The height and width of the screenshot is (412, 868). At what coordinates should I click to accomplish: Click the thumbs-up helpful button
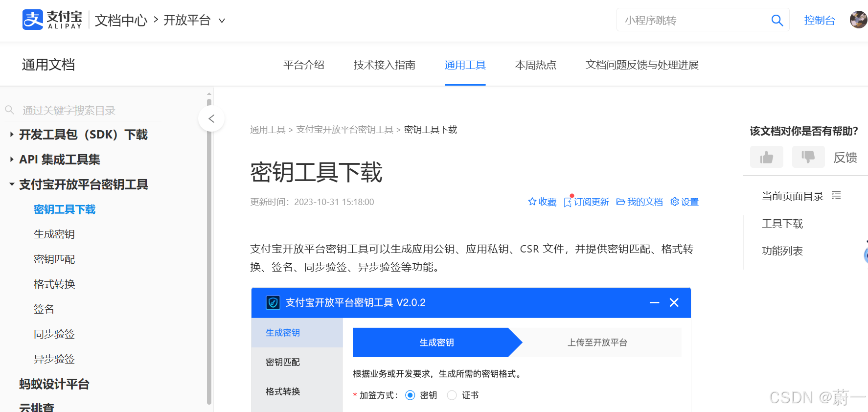pyautogui.click(x=767, y=157)
